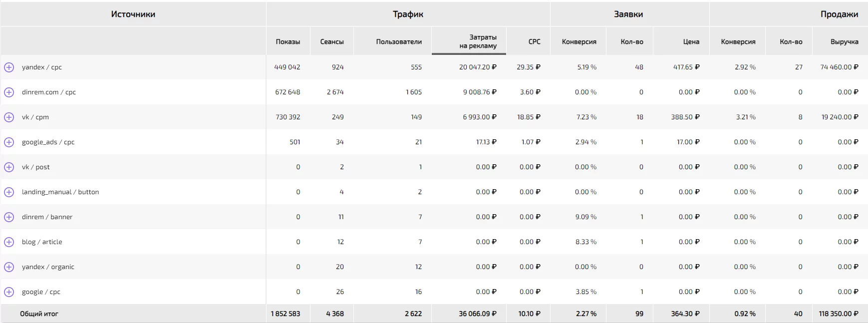Click plus icon next to vk / cpm
868x323 pixels.
[x=9, y=117]
